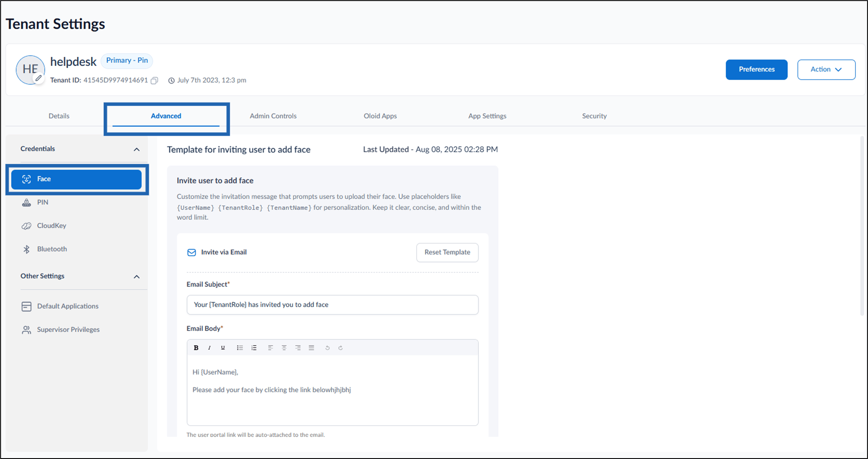This screenshot has width=868, height=459.
Task: Click inside the Email Body text area
Action: 332,390
